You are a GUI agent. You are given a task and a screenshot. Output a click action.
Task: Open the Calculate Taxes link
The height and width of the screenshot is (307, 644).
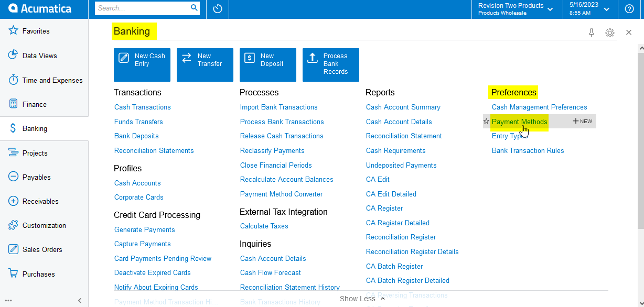click(264, 226)
